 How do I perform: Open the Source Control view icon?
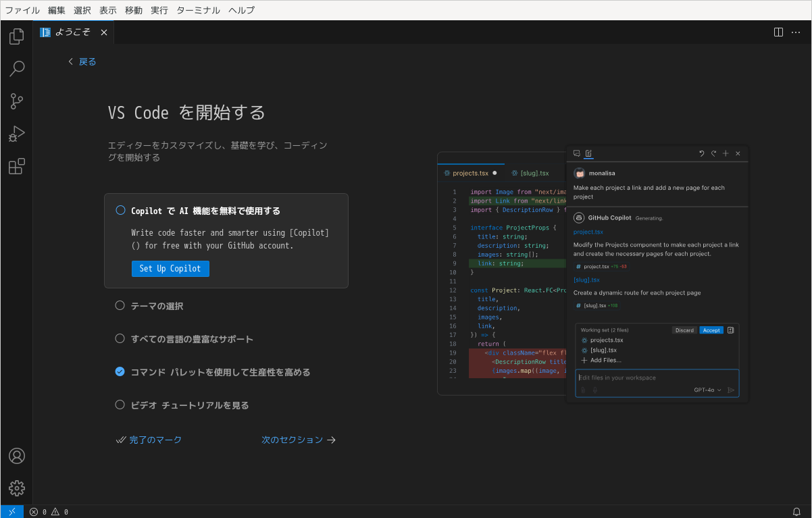point(17,101)
